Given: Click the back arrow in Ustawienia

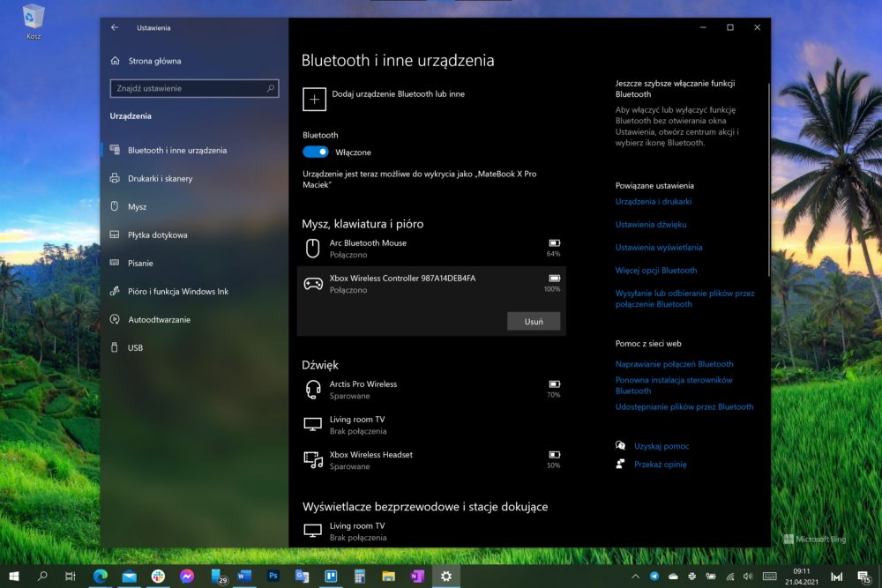Looking at the screenshot, I should (115, 27).
